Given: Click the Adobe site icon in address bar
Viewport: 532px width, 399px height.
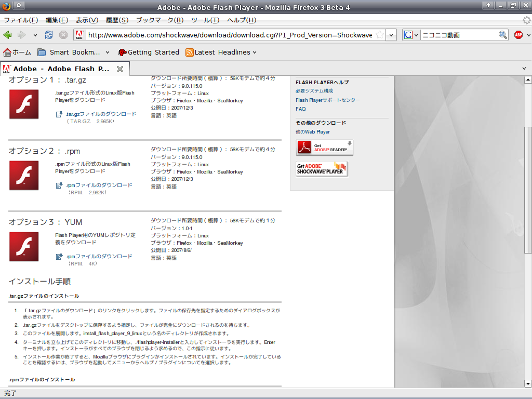Looking at the screenshot, I should click(79, 35).
